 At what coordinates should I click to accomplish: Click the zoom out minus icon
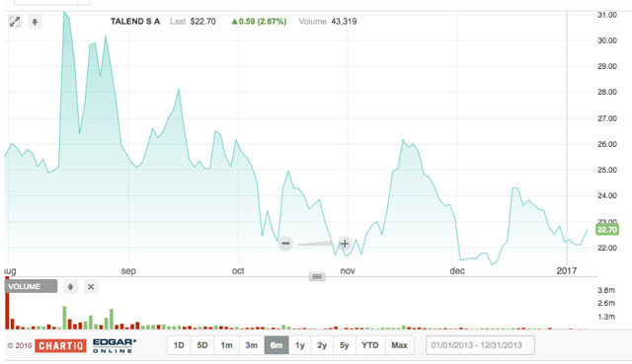(x=285, y=244)
